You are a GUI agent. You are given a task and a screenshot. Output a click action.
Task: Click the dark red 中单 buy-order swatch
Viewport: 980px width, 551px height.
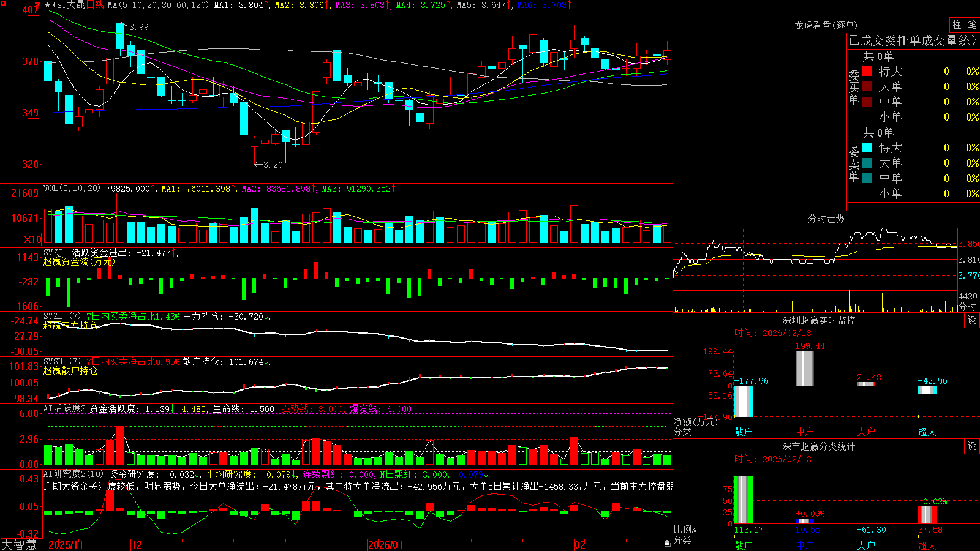pyautogui.click(x=867, y=101)
